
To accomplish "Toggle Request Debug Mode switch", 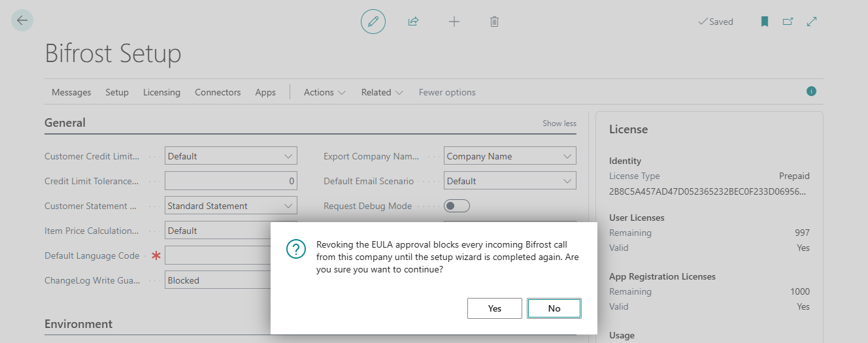I will pyautogui.click(x=457, y=206).
